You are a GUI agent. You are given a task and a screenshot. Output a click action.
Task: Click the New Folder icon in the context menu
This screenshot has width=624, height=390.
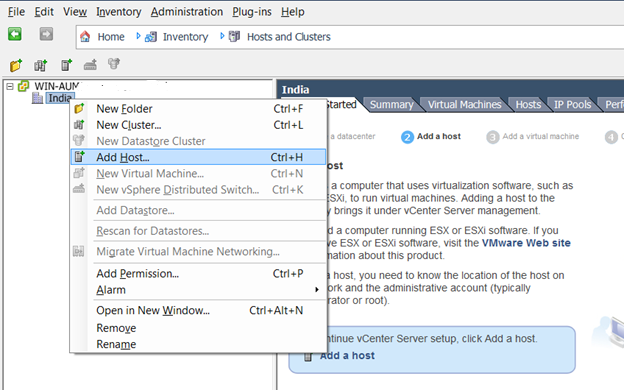pyautogui.click(x=79, y=108)
